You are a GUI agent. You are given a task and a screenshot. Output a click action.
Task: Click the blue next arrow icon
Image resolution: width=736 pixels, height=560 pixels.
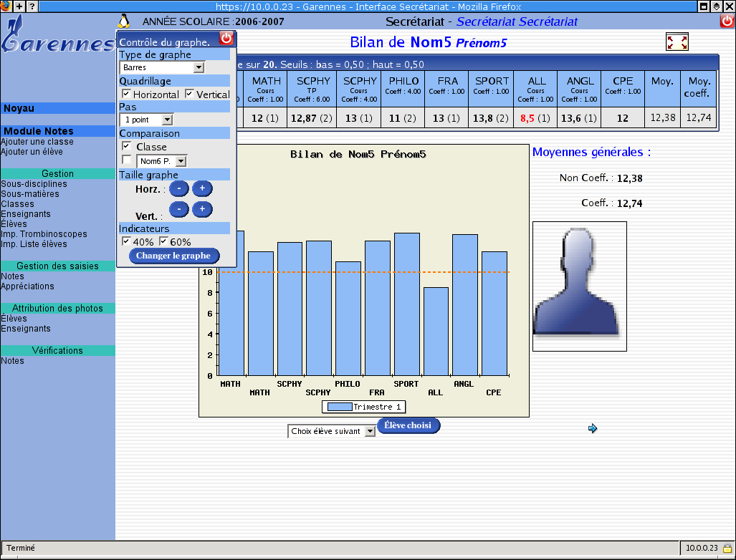592,428
